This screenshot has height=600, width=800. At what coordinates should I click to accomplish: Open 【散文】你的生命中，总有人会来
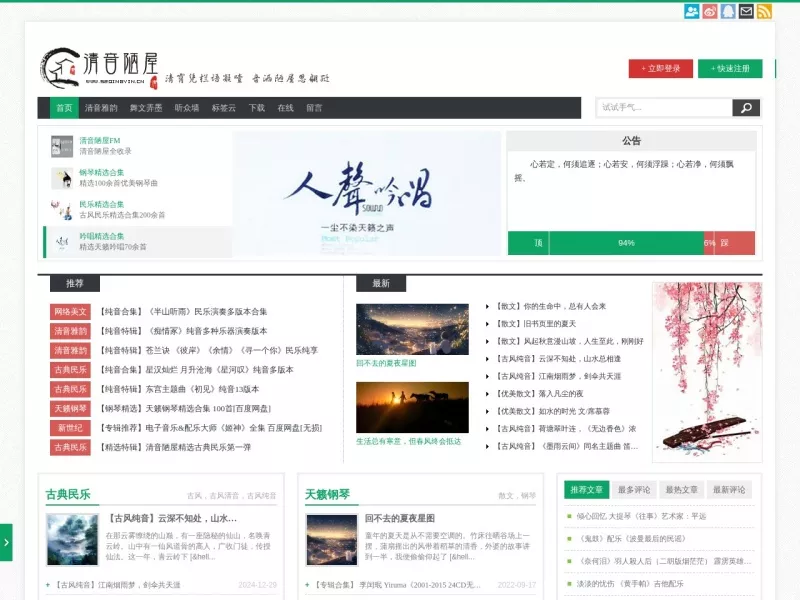pos(552,306)
